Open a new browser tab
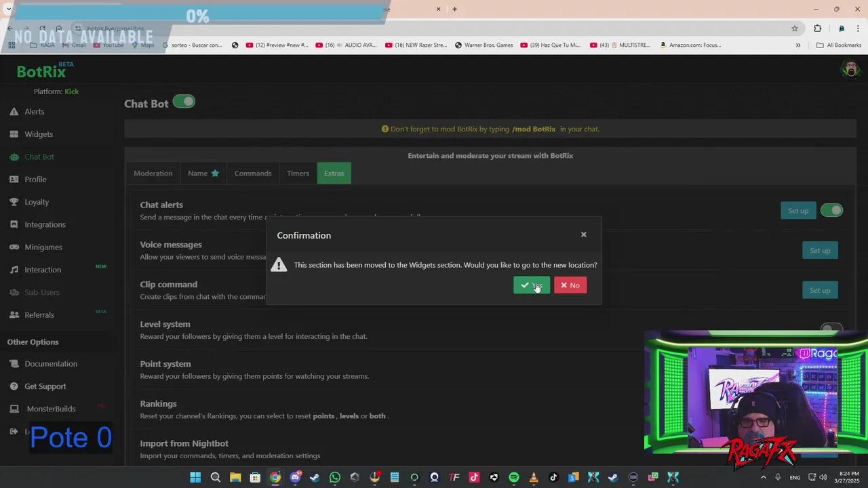This screenshot has height=488, width=868. [454, 9]
